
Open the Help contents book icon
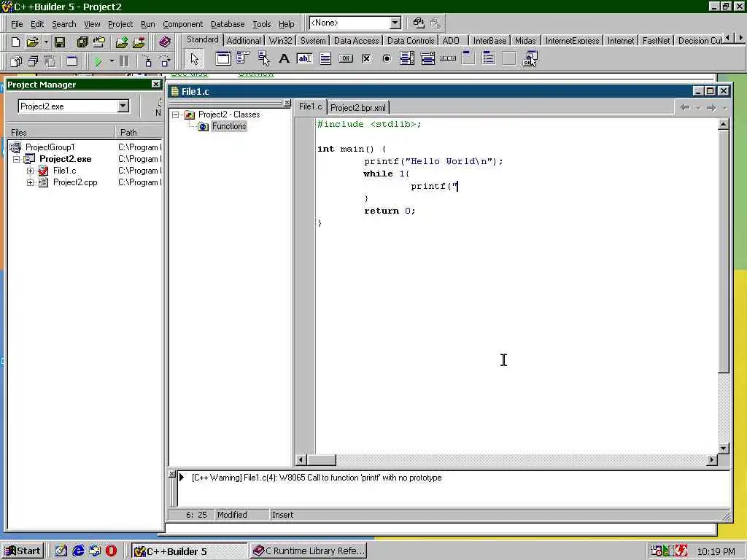tap(165, 42)
